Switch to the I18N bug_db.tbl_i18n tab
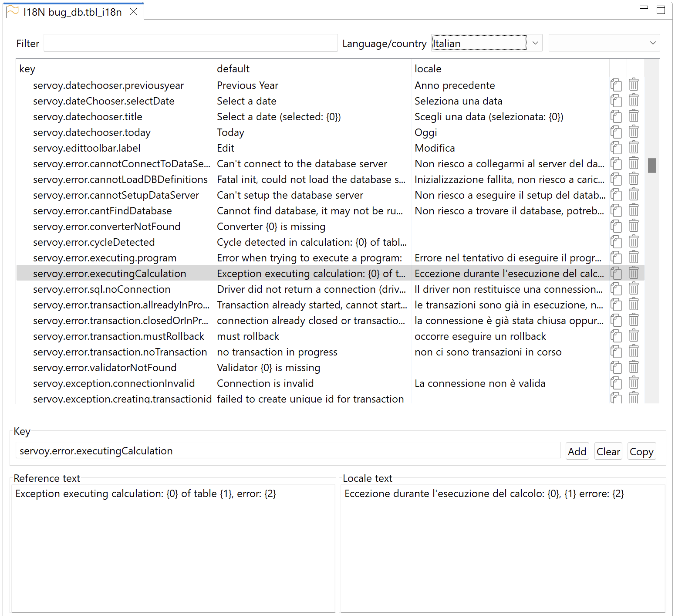 click(72, 12)
